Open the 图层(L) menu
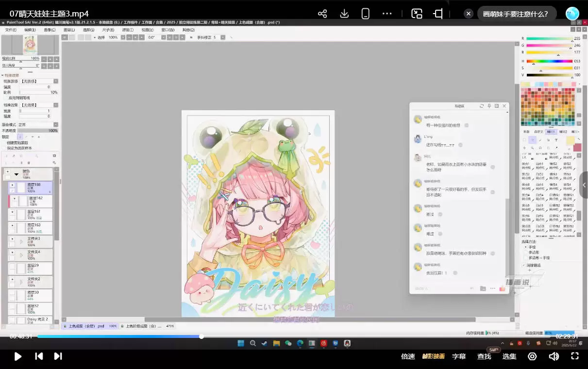Image resolution: width=588 pixels, height=369 pixels. click(x=69, y=30)
